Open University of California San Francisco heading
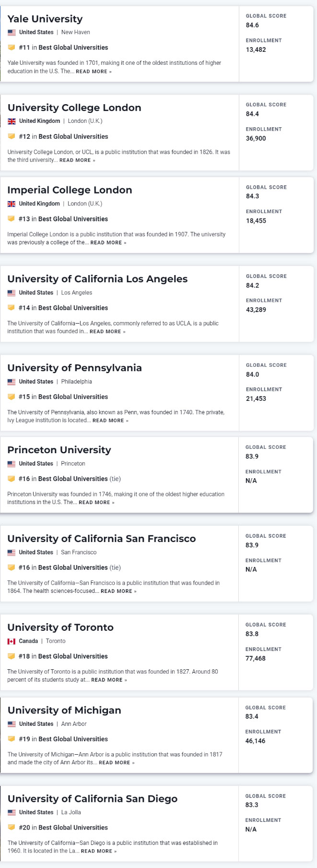The height and width of the screenshot is (868, 317). coord(101,539)
